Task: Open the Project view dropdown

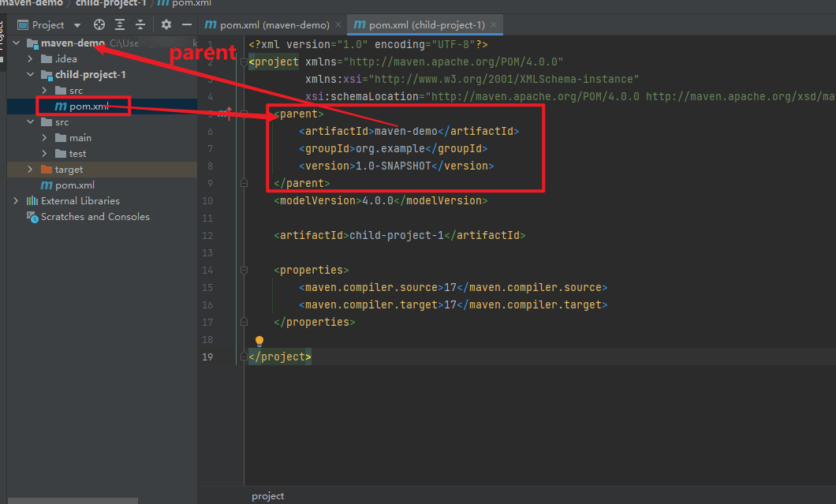Action: (x=77, y=25)
